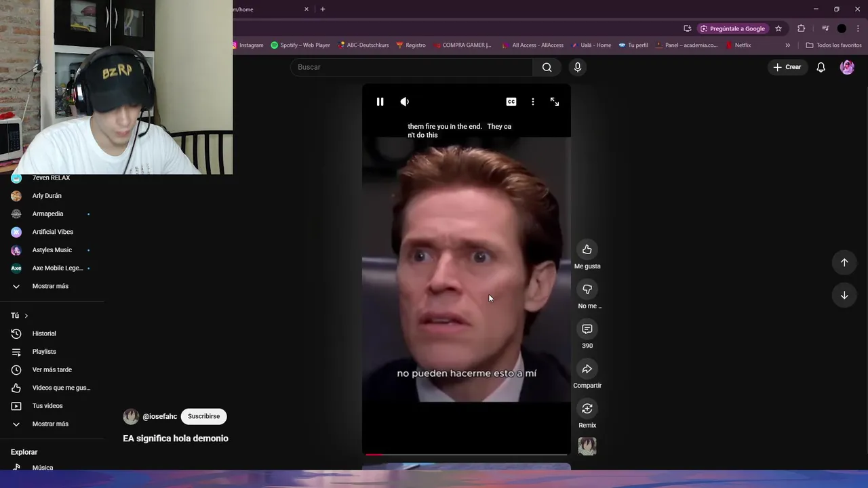Open the COMPRA GAMER bookmark
The width and height of the screenshot is (868, 488).
tap(462, 45)
